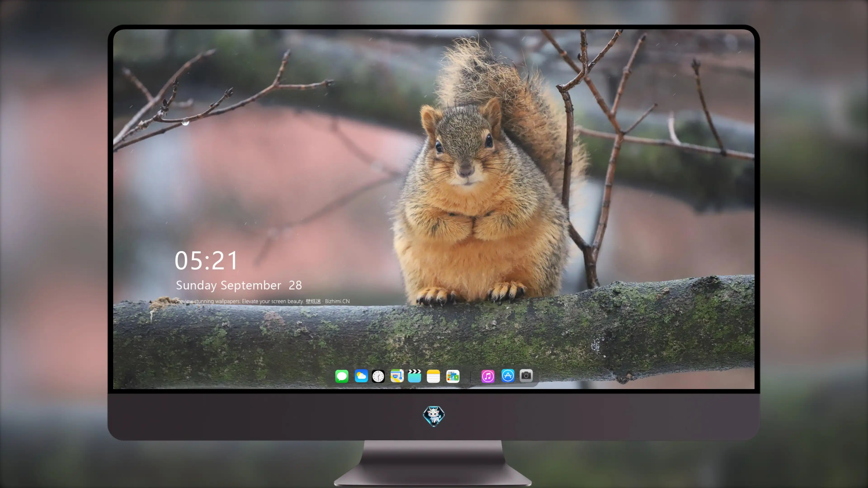Open the blue App Store icon
Image resolution: width=868 pixels, height=488 pixels.
[508, 375]
